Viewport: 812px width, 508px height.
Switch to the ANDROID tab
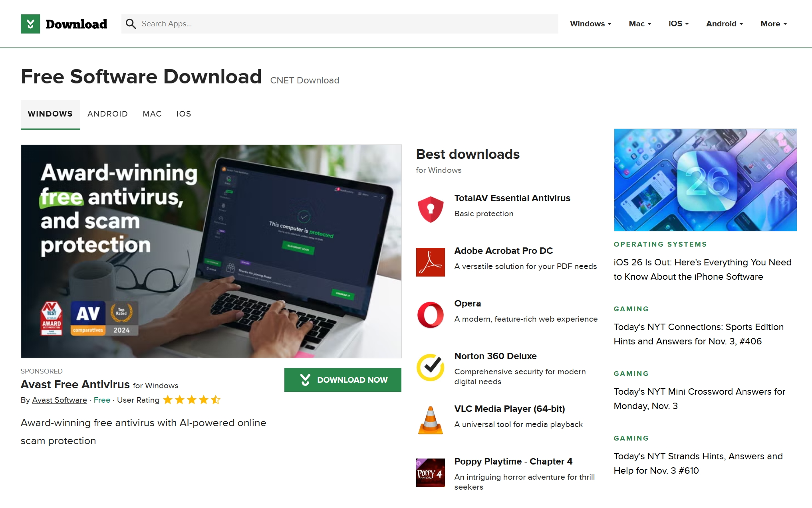pyautogui.click(x=107, y=114)
